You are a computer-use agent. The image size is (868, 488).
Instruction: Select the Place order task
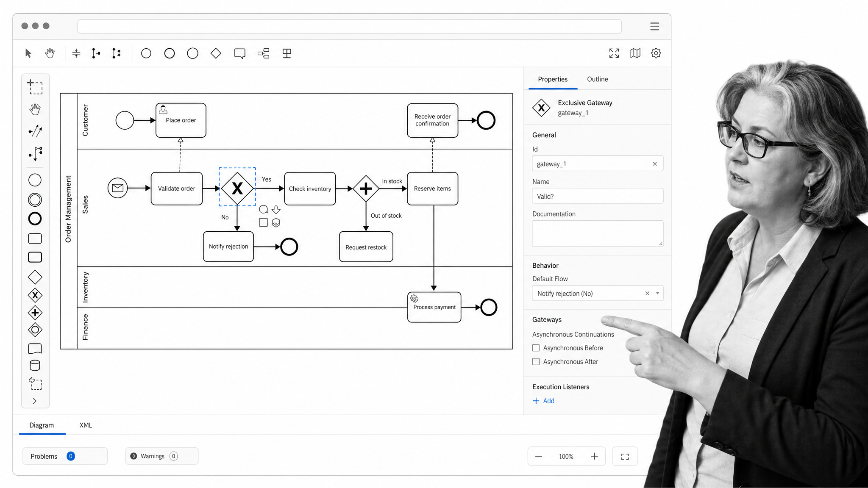tap(181, 120)
